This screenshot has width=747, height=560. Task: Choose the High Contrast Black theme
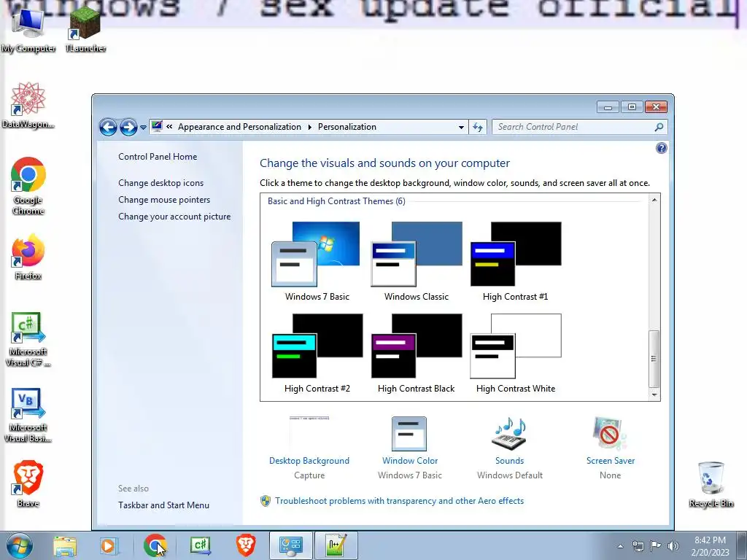[x=417, y=354]
